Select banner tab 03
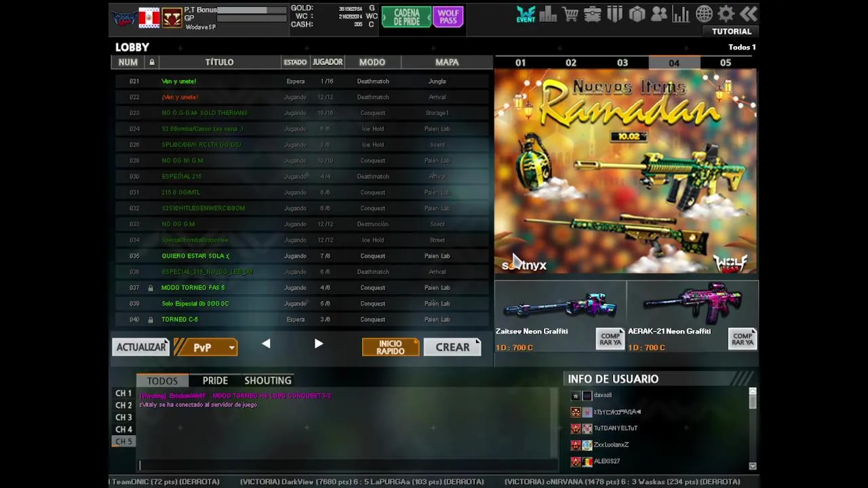Image resolution: width=868 pixels, height=488 pixels. click(x=623, y=62)
